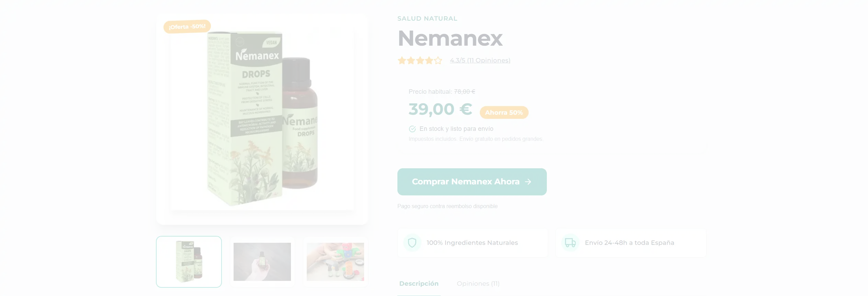Click the arrow icon inside the Comprar button
Screen dimensions: 868x296
tap(528, 182)
